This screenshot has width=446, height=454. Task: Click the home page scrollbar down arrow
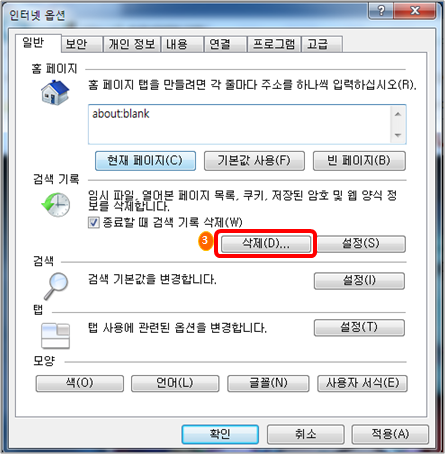coord(398,135)
